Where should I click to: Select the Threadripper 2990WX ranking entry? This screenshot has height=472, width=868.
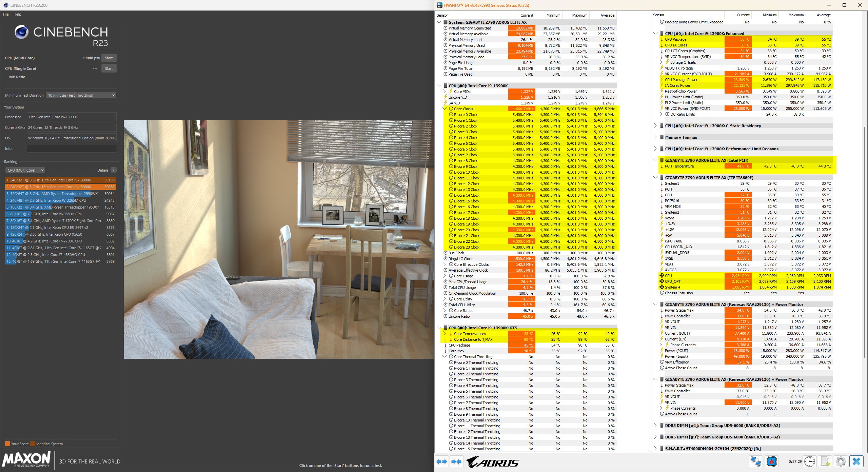click(x=61, y=194)
